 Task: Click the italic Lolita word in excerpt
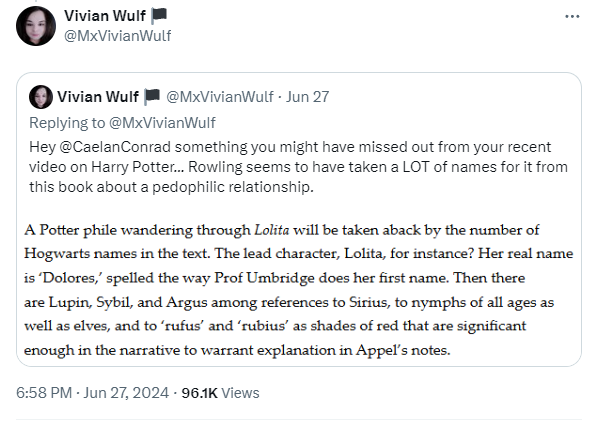coord(272,230)
